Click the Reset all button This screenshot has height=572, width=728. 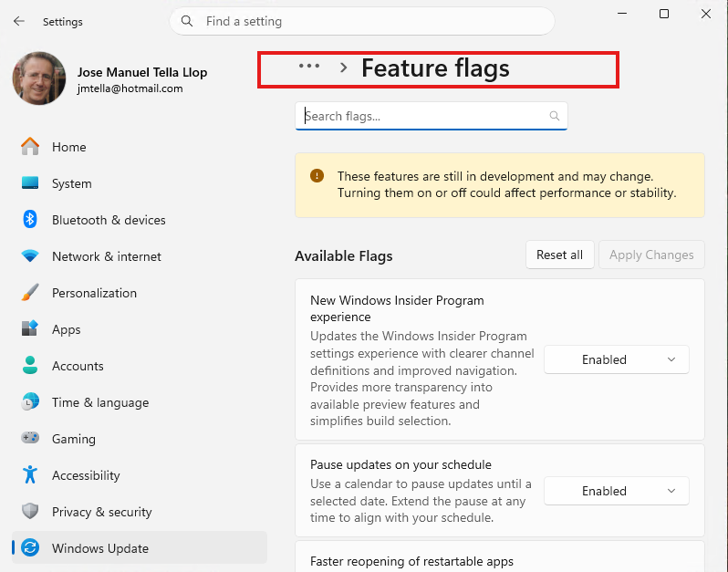coord(559,255)
